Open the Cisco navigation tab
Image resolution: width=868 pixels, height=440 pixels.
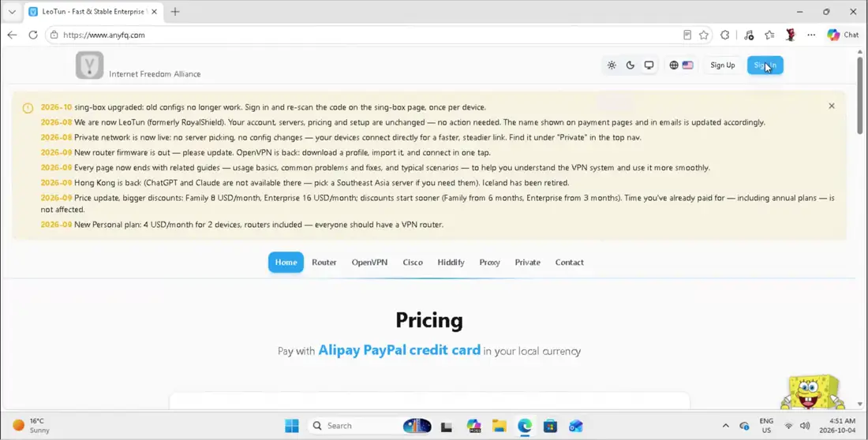(413, 263)
